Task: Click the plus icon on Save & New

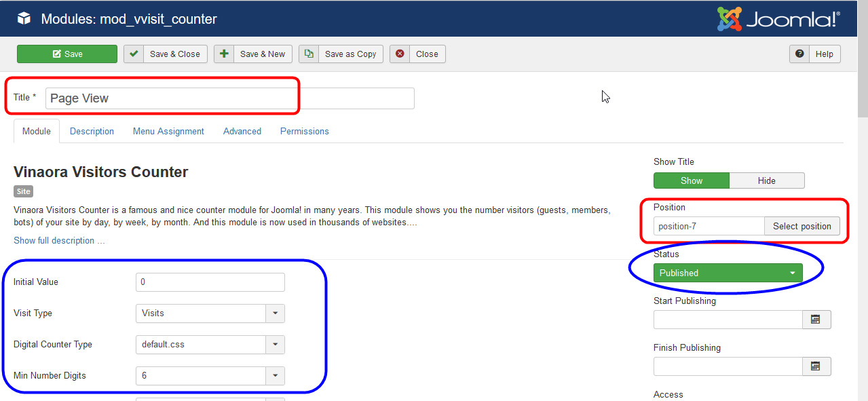Action: coord(224,54)
